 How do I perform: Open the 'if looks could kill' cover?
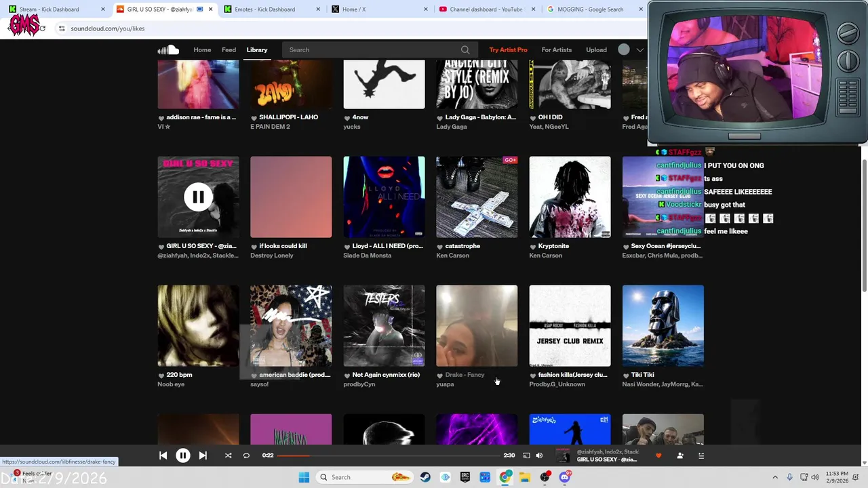(291, 197)
